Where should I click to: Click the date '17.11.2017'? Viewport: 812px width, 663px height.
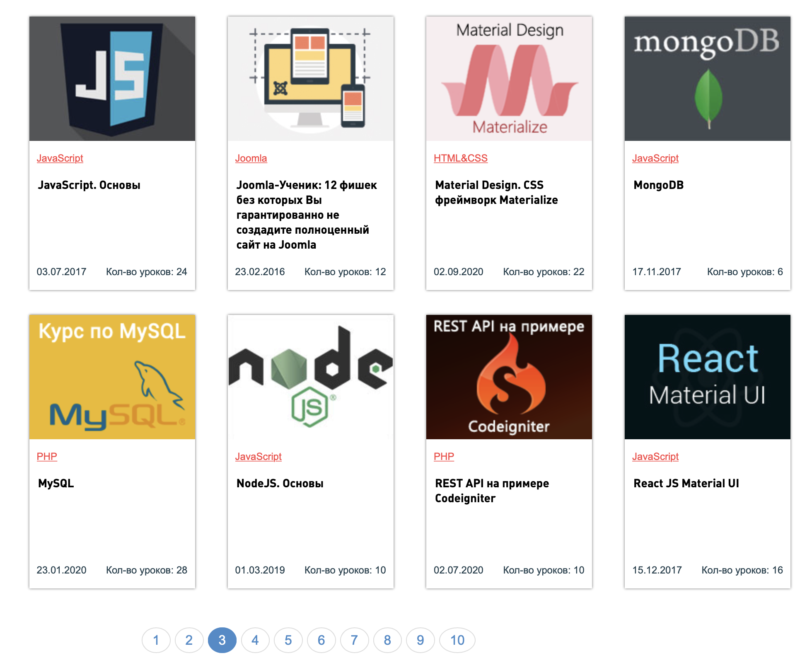pos(657,272)
